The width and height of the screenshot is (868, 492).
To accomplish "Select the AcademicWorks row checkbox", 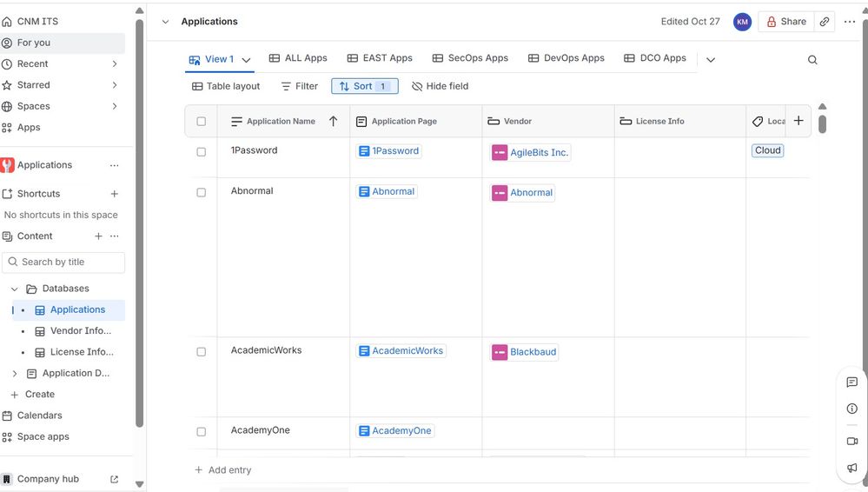I will point(201,352).
